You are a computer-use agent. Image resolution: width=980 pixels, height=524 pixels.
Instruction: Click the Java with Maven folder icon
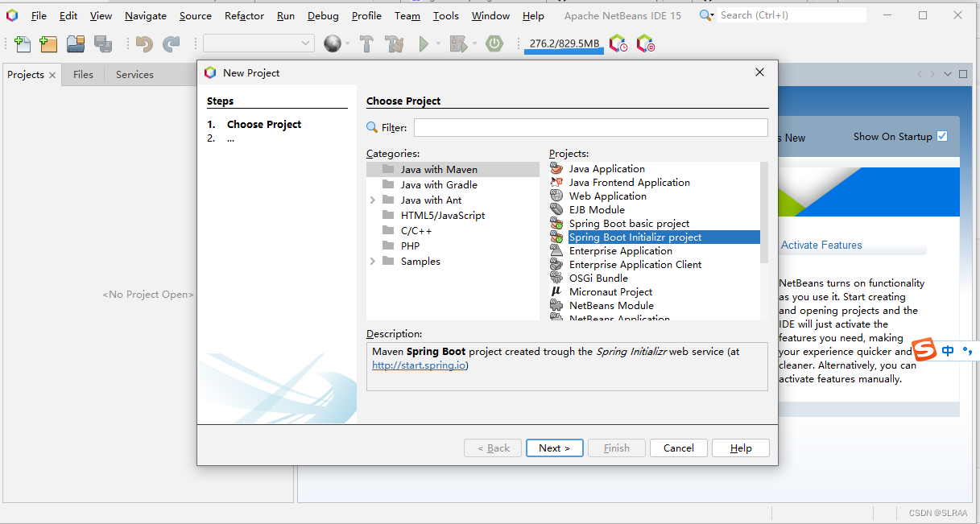[388, 169]
